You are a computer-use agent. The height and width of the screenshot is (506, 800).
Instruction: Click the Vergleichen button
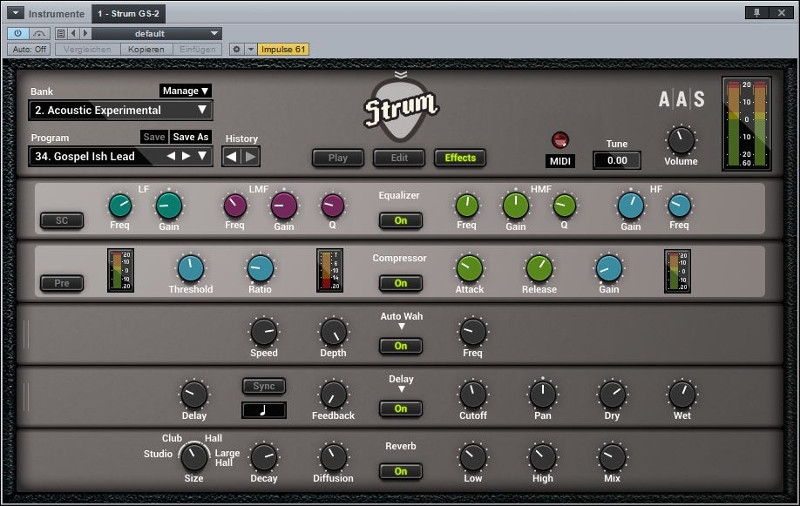[87, 49]
